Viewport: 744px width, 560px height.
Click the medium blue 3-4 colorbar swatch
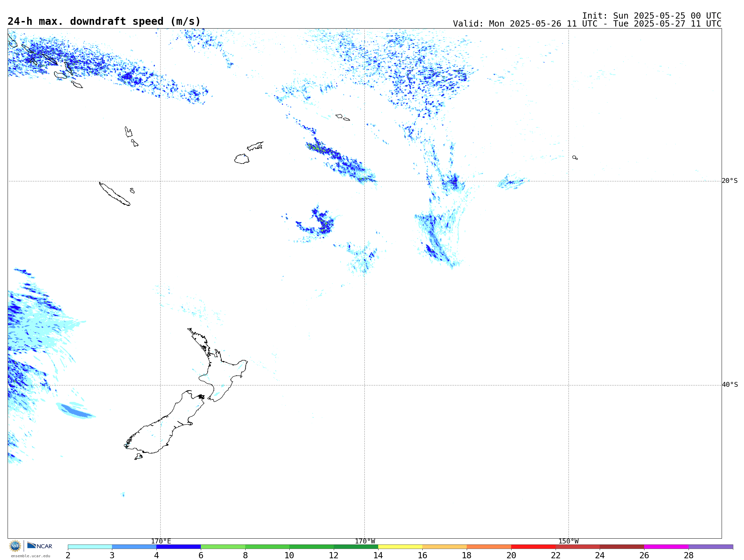[x=134, y=547]
